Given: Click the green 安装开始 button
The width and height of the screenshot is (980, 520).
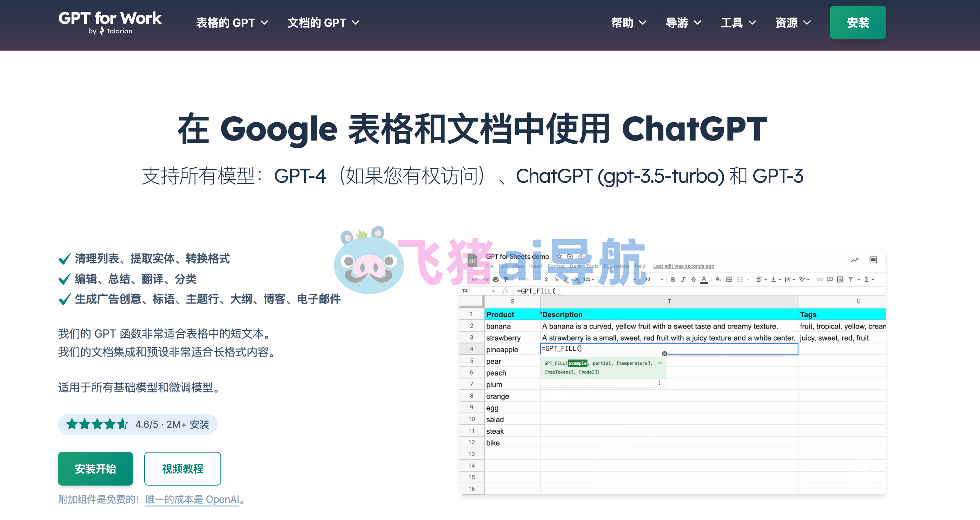Looking at the screenshot, I should click(95, 469).
